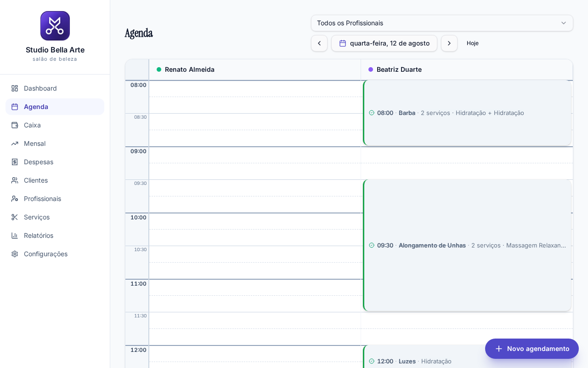588x368 pixels.
Task: Click the Clientes people icon
Action: pos(15,180)
